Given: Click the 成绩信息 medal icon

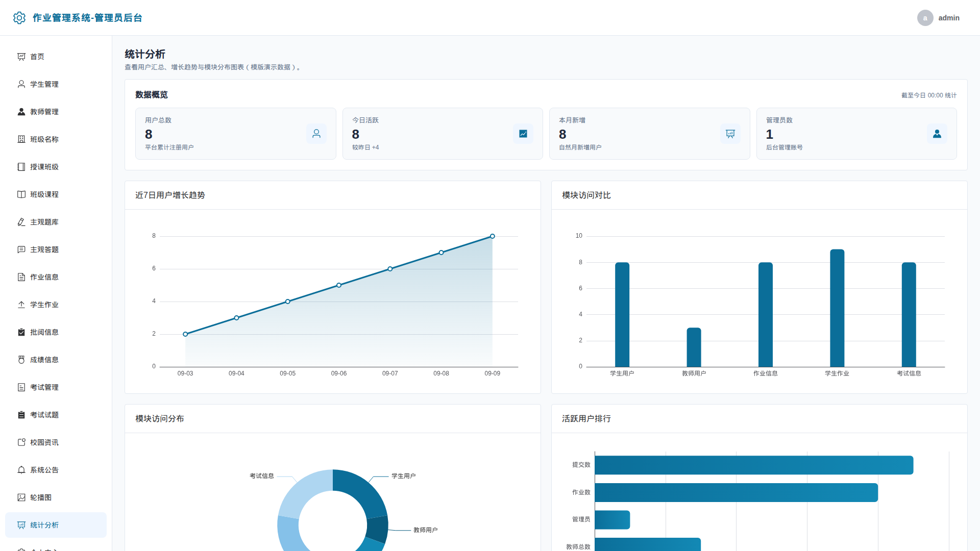Looking at the screenshot, I should click(x=21, y=360).
